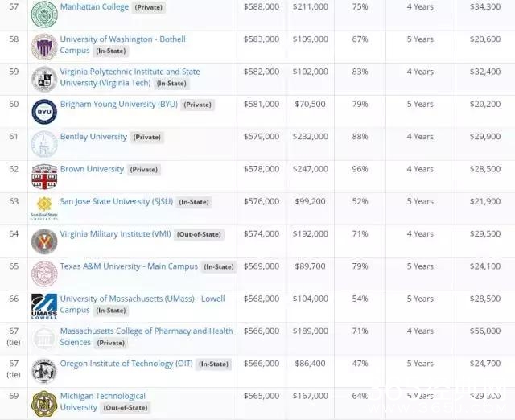Open the Brigham Young University (BYU) link
The height and width of the screenshot is (420, 515).
(119, 104)
